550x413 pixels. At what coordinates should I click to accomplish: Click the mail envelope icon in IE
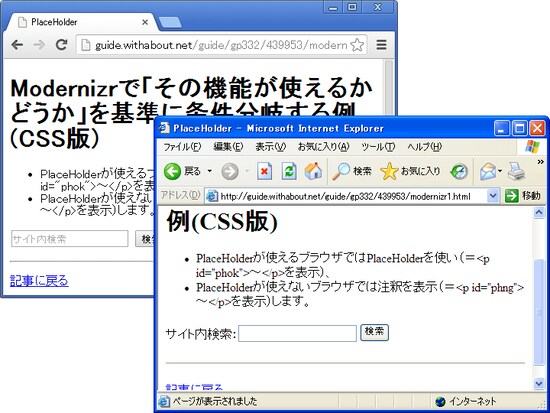(x=488, y=172)
